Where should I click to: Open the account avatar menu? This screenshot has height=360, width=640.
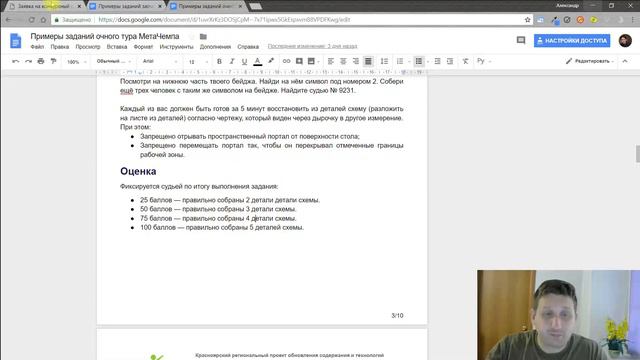coord(625,40)
